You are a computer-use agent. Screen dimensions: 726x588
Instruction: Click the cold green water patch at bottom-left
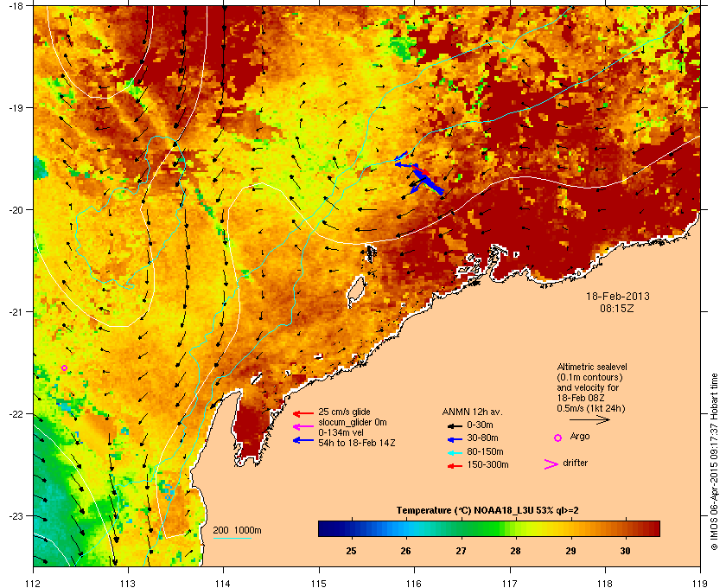[55, 505]
